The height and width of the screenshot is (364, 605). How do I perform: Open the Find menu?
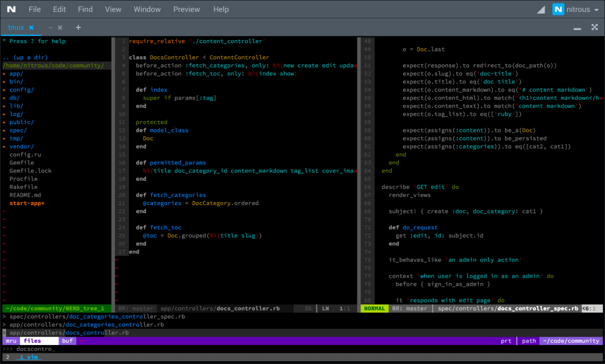[x=85, y=9]
